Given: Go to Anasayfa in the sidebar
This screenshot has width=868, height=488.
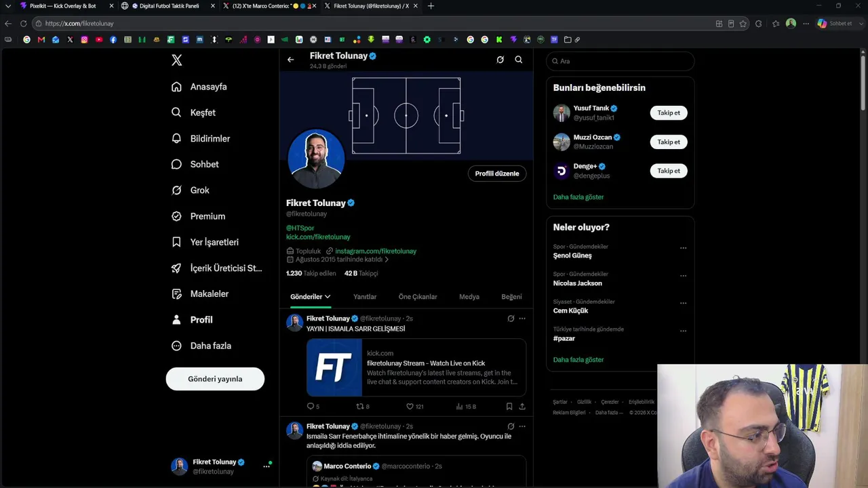Looking at the screenshot, I should 199,87.
